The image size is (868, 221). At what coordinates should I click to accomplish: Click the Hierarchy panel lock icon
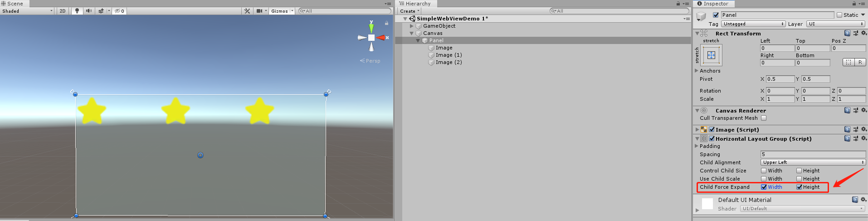click(x=678, y=4)
